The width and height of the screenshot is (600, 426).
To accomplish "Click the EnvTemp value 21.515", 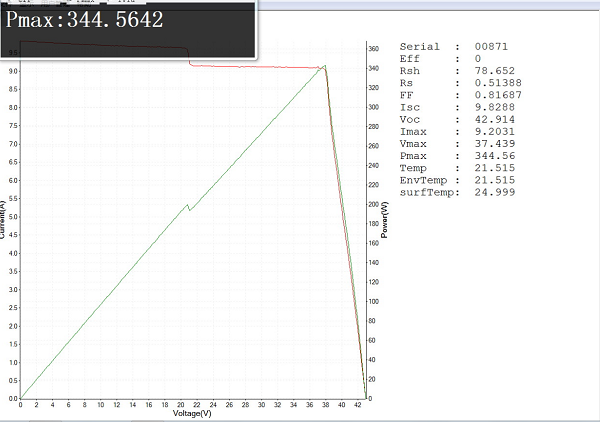I will coord(495,180).
